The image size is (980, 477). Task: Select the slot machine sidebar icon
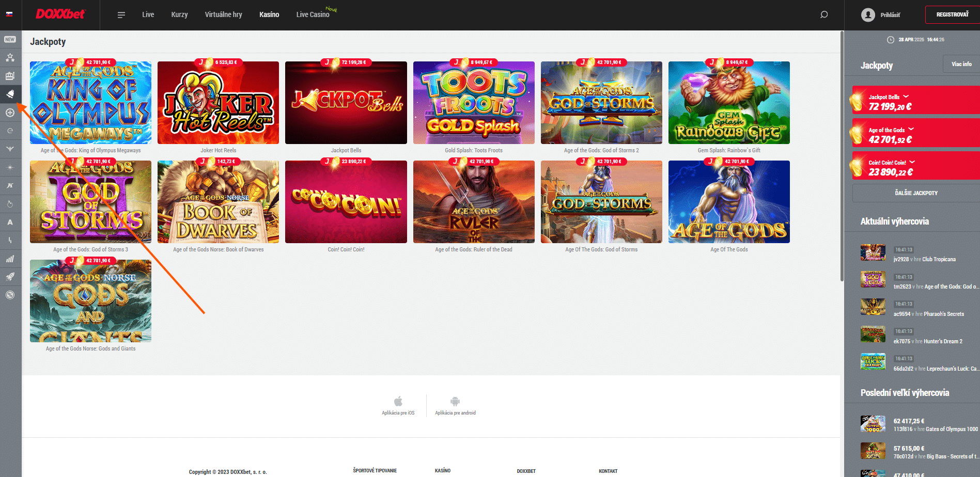(x=10, y=76)
